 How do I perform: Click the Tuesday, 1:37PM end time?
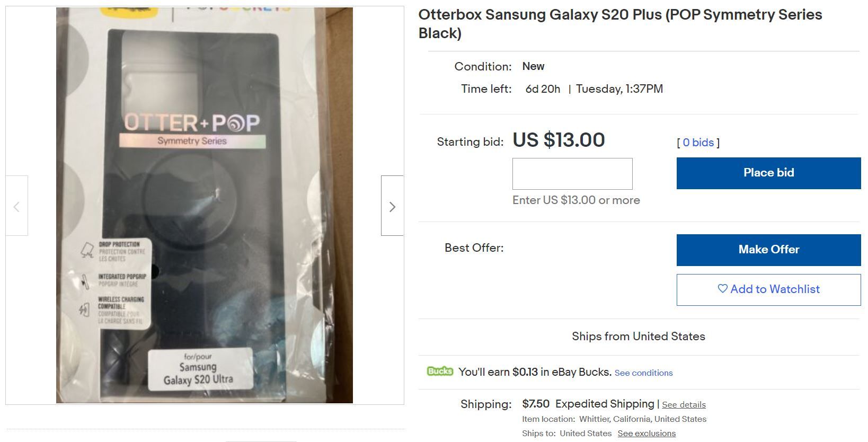(x=619, y=89)
